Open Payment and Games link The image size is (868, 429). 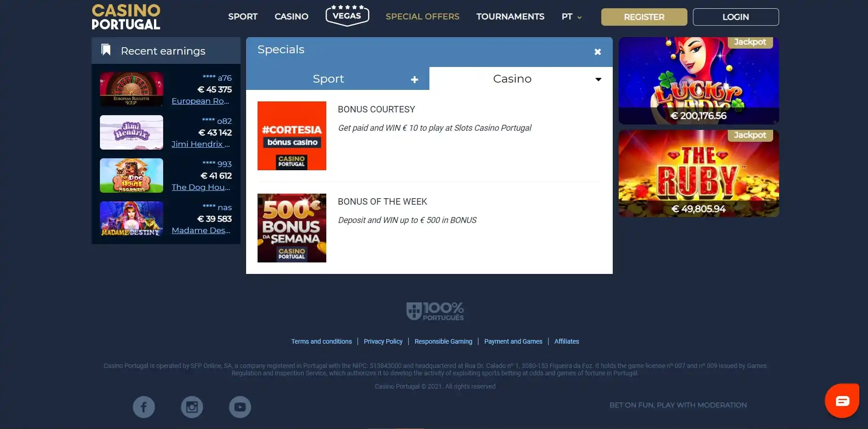(x=513, y=341)
